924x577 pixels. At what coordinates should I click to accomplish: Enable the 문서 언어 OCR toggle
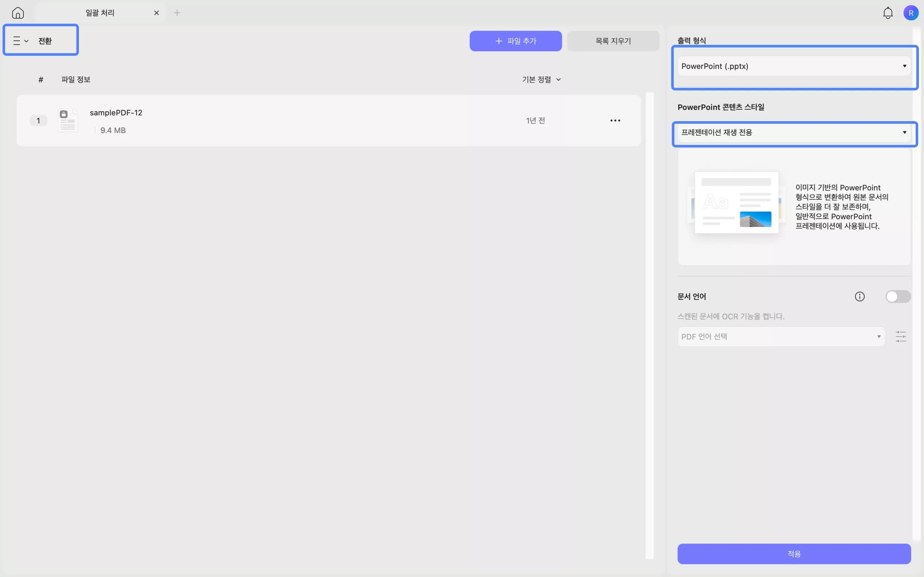coord(898,296)
